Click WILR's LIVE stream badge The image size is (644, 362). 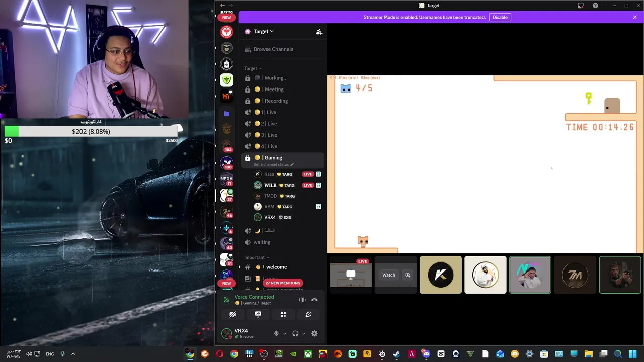coord(308,185)
